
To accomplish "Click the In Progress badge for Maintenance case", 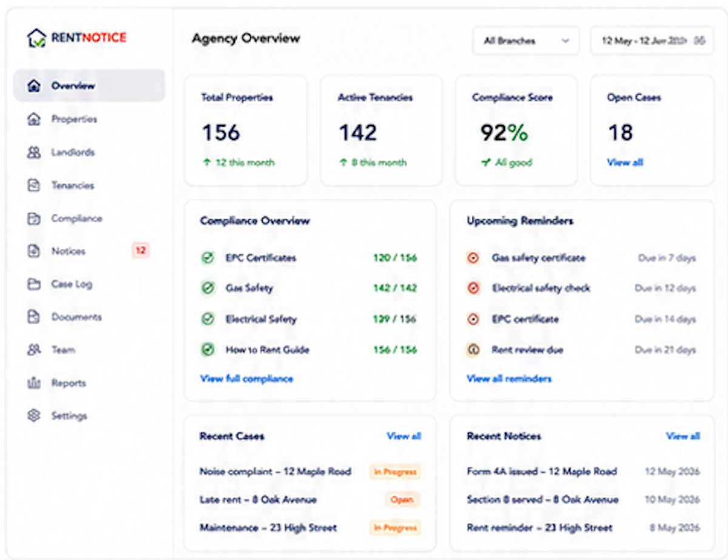I will (395, 528).
